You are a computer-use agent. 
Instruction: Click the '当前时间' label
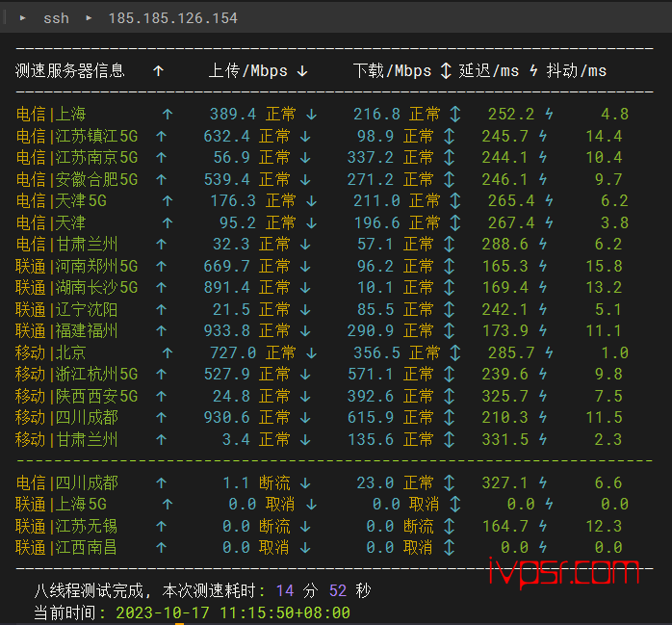click(x=65, y=612)
